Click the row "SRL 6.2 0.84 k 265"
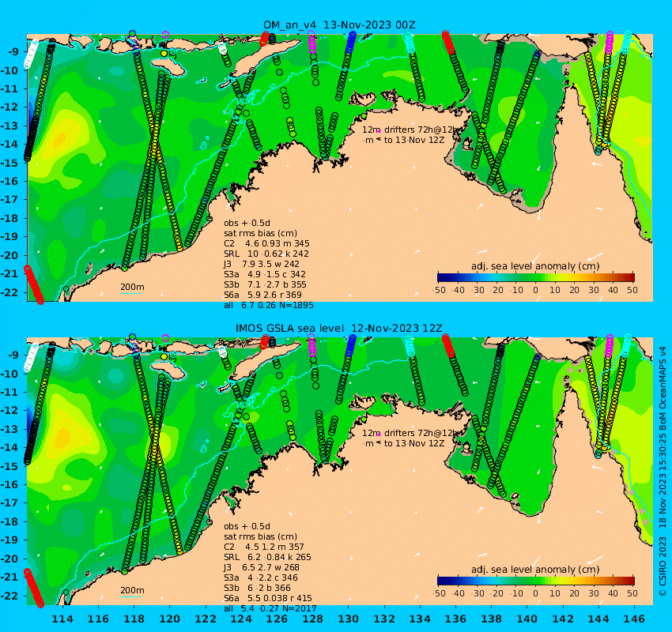This screenshot has height=632, width=672. [x=267, y=558]
